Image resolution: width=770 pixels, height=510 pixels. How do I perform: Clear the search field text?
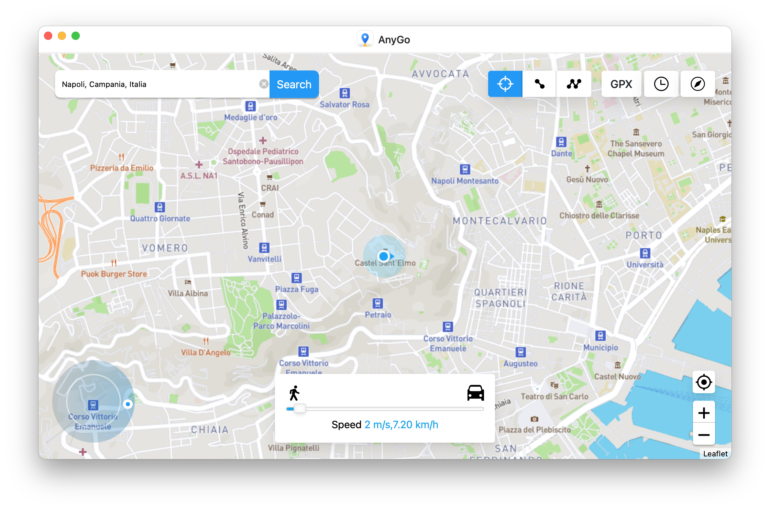pyautogui.click(x=264, y=84)
